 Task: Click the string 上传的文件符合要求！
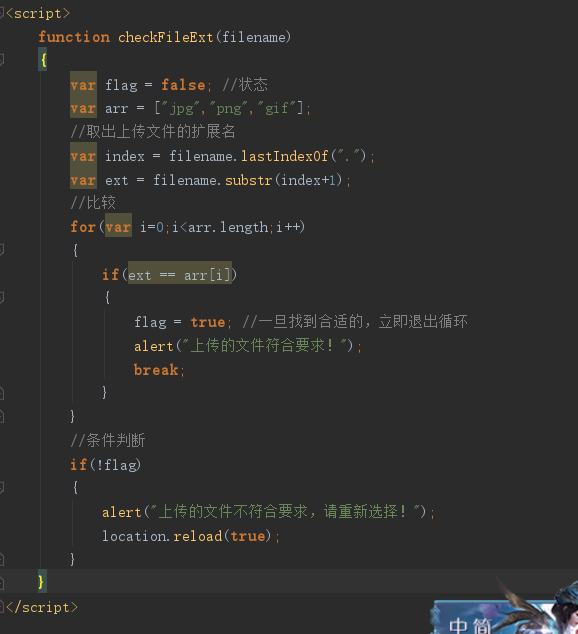[x=265, y=346]
